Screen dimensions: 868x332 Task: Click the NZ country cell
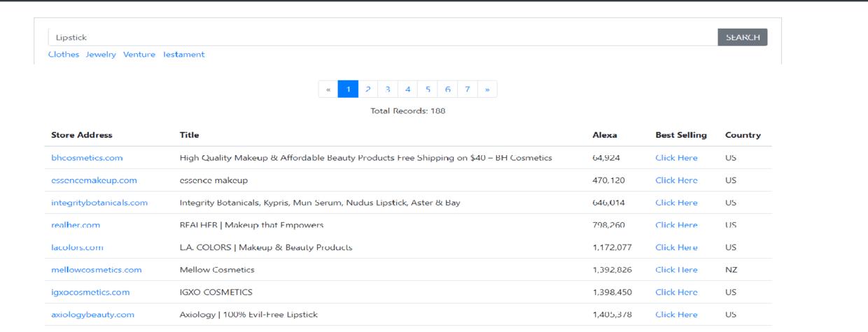point(731,270)
